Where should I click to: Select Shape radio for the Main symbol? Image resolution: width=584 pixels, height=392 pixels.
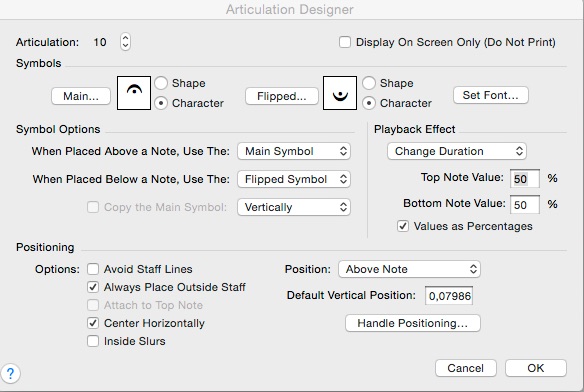161,83
